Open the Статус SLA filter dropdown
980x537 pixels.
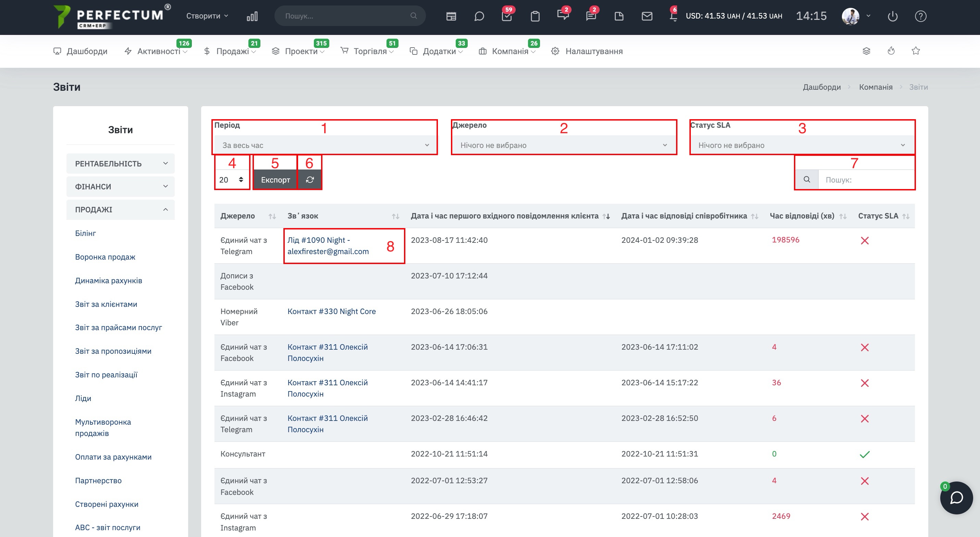(x=801, y=145)
